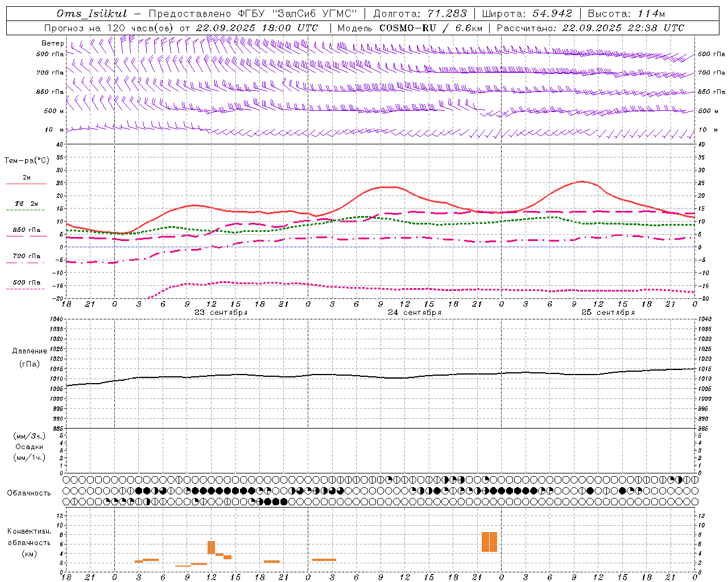Click the "(мм/1ч.)" precipitation unit label
The image size is (728, 582).
30,458
